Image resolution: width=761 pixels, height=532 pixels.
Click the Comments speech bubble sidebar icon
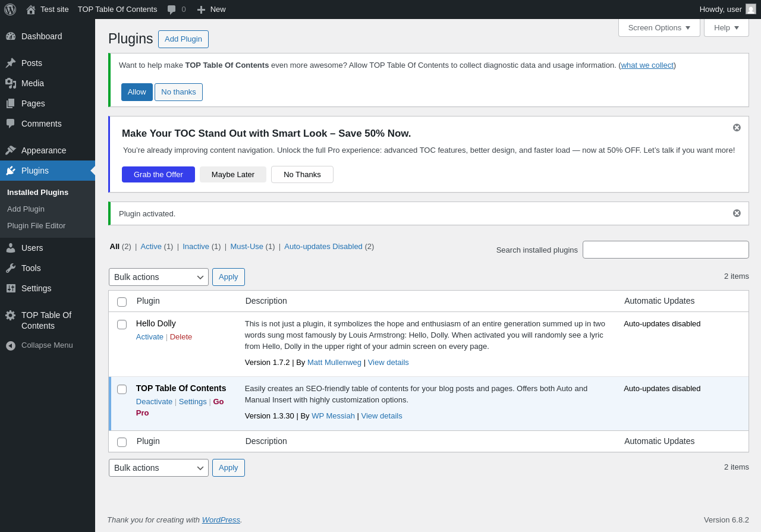11,124
